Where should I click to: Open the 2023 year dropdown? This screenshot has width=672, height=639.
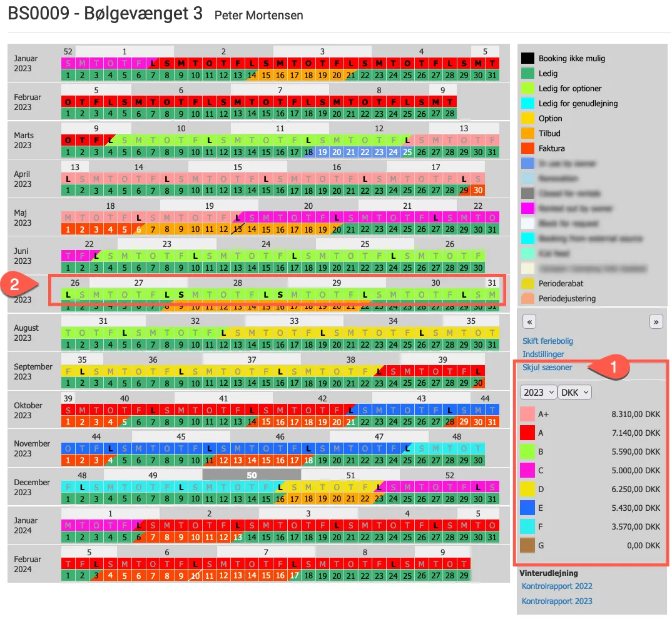pyautogui.click(x=537, y=392)
